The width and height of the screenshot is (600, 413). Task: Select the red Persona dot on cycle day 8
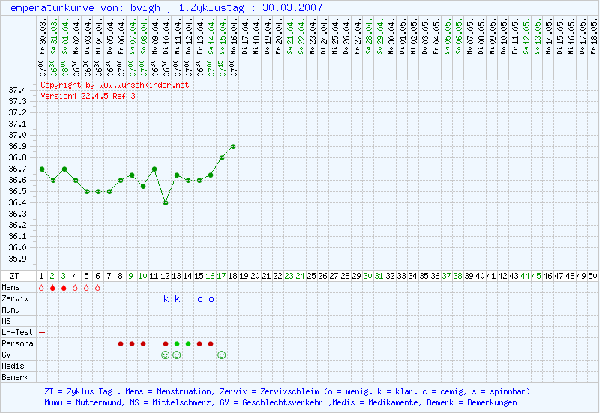point(121,343)
